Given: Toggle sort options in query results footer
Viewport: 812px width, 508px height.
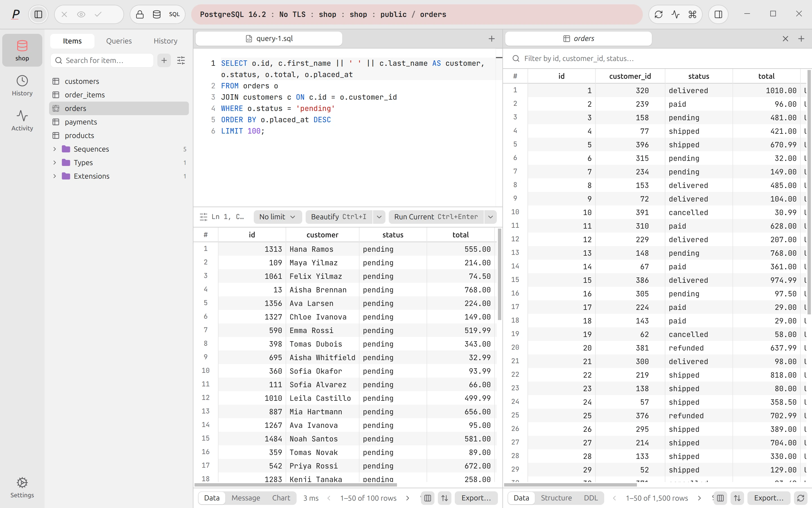Looking at the screenshot, I should coord(445,498).
